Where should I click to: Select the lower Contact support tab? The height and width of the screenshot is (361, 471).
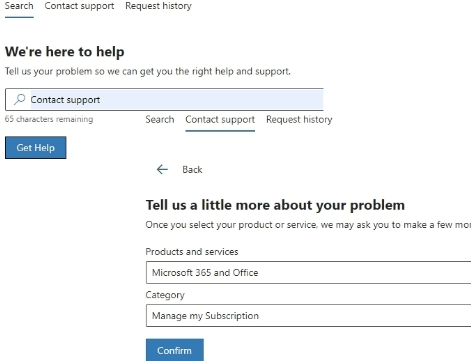coord(220,119)
